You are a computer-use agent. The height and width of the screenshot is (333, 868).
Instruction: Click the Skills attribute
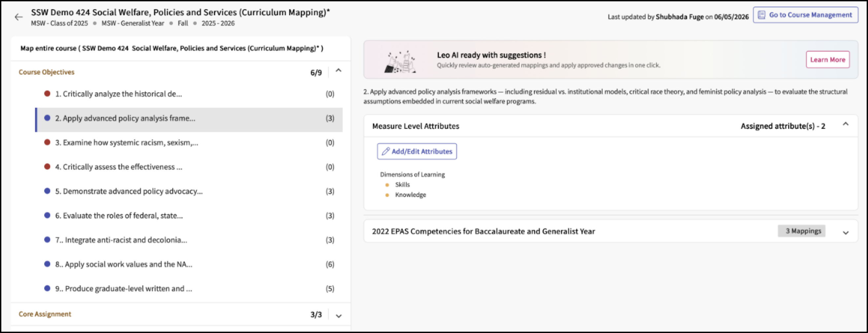point(402,185)
